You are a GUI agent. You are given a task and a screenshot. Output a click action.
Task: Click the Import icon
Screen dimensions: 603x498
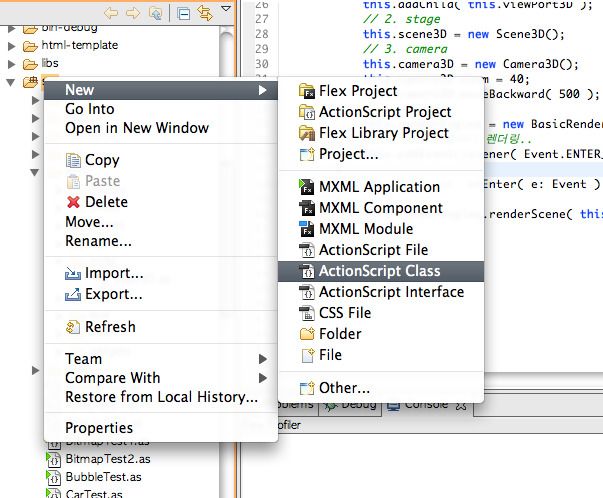pos(73,273)
